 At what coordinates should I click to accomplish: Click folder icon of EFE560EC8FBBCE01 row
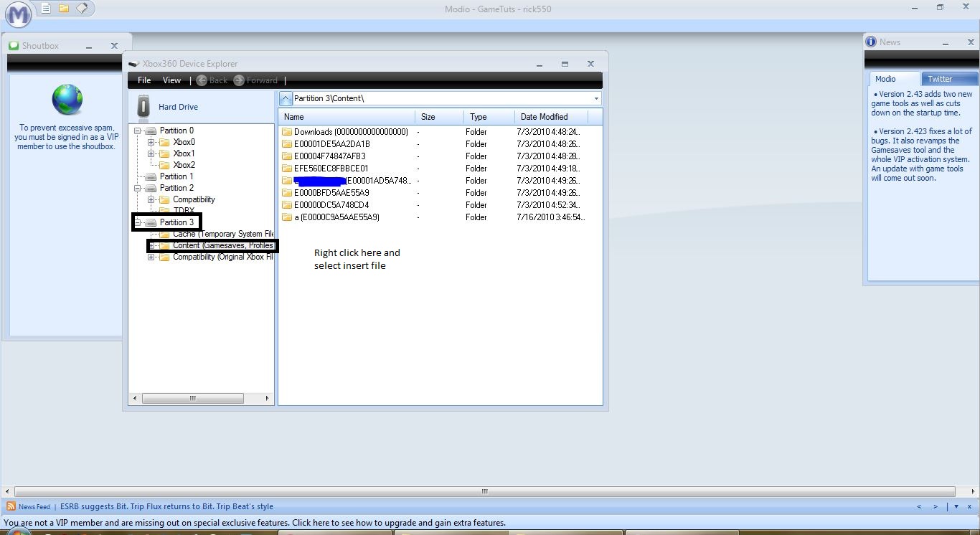pos(287,169)
